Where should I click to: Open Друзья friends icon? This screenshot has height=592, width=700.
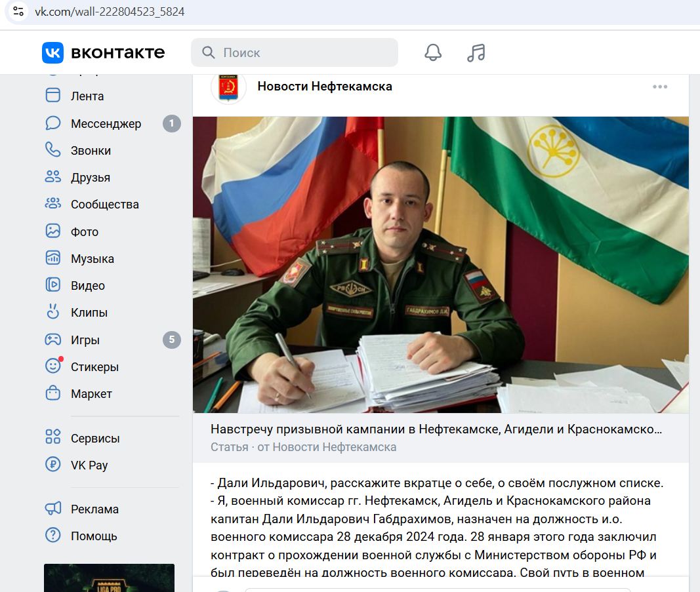click(x=52, y=176)
